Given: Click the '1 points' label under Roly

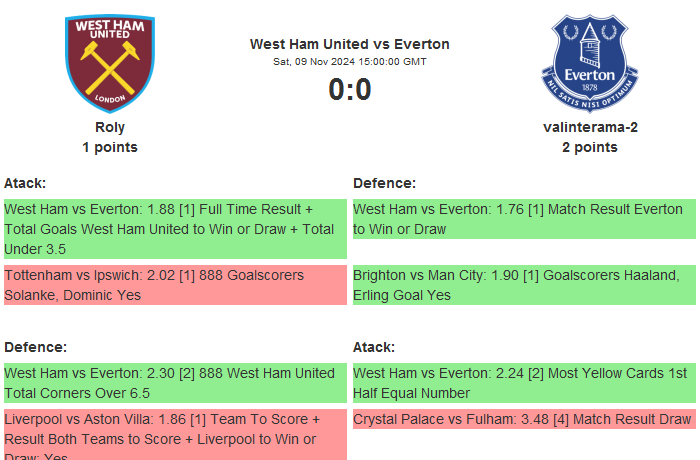Looking at the screenshot, I should click(110, 147).
